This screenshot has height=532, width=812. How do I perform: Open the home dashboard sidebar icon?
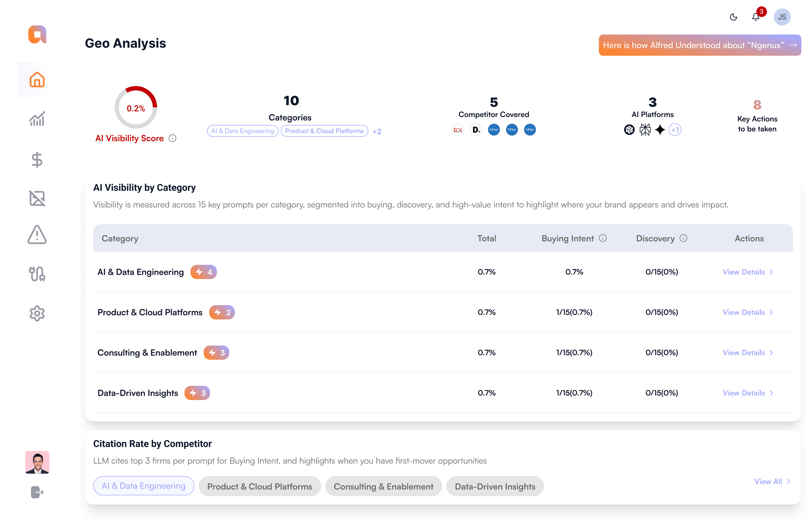tap(37, 80)
